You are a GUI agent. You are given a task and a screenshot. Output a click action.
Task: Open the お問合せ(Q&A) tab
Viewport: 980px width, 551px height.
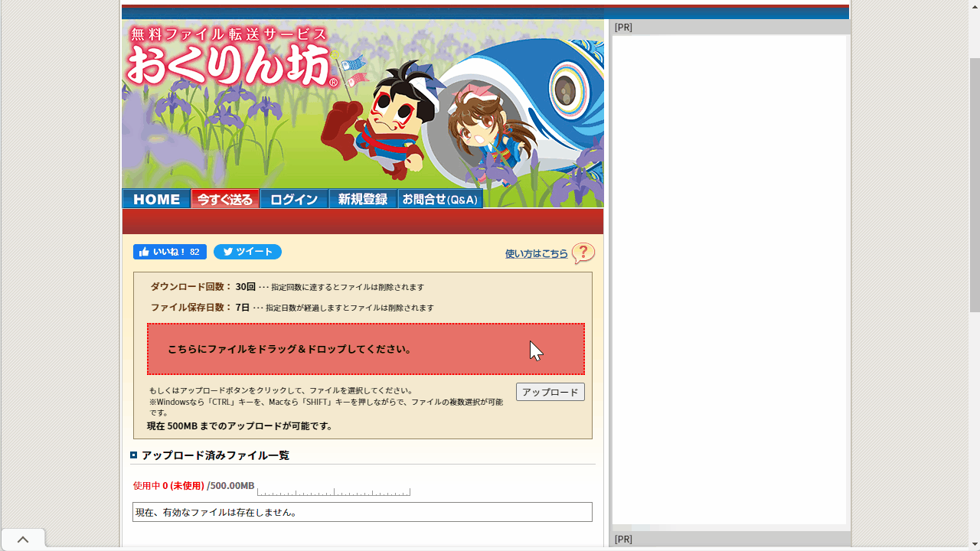coord(440,199)
